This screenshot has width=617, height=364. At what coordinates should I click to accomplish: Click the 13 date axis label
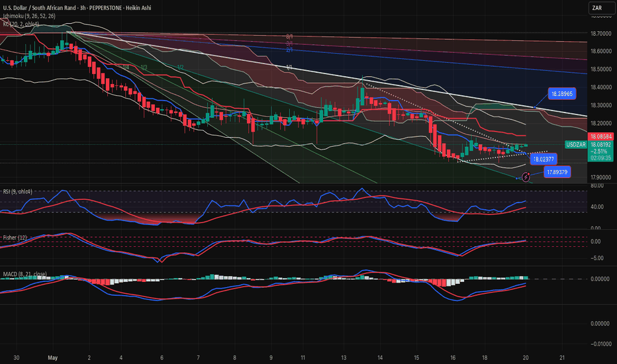(344, 357)
